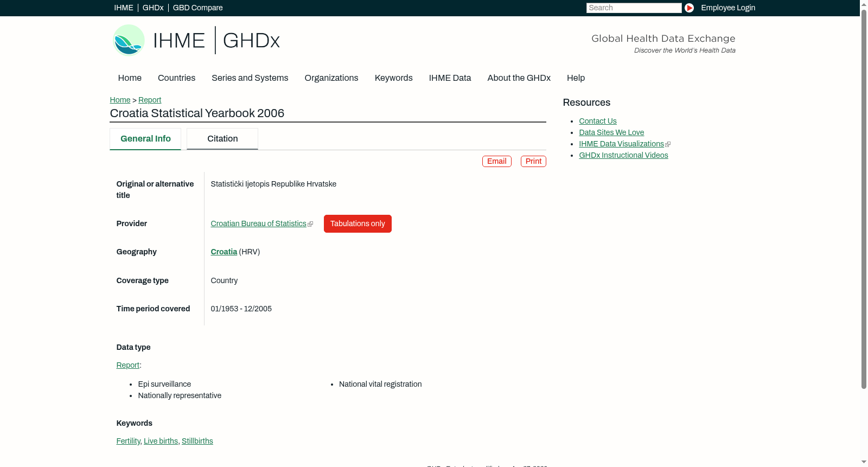The height and width of the screenshot is (467, 868).
Task: Click external link icon beside IHME Data Visualizations
Action: (x=668, y=144)
